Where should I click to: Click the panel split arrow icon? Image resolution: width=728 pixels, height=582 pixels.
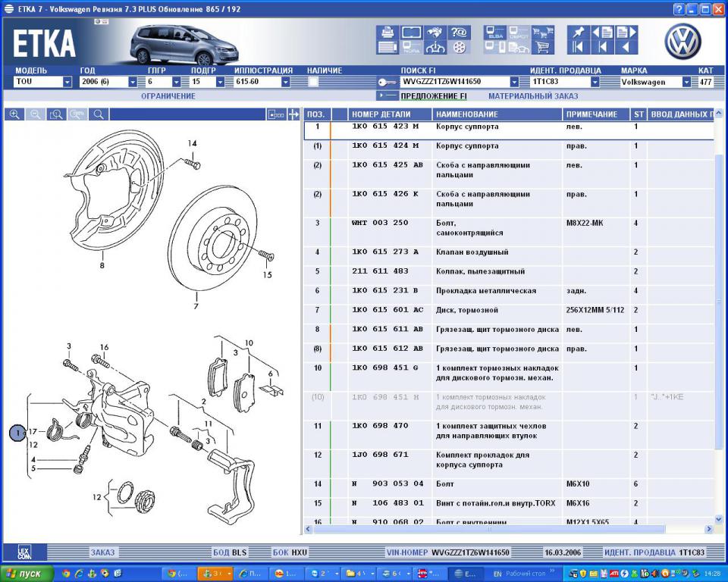[x=293, y=114]
